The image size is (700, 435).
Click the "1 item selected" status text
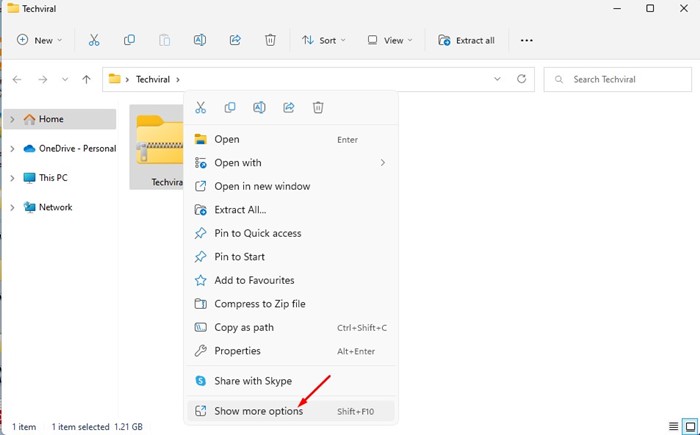80,427
